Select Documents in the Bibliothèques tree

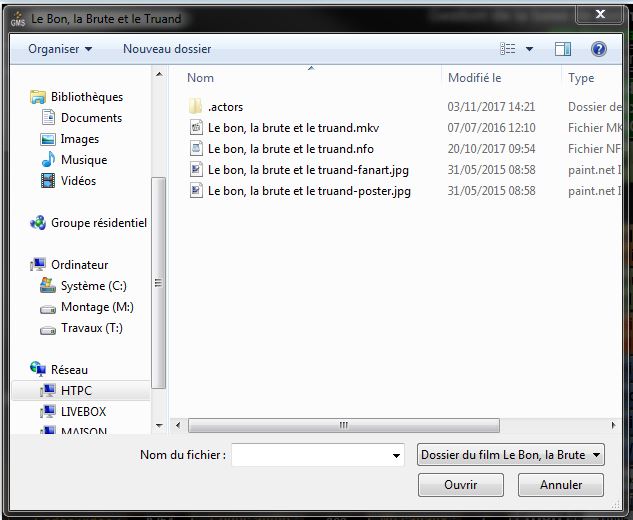91,118
